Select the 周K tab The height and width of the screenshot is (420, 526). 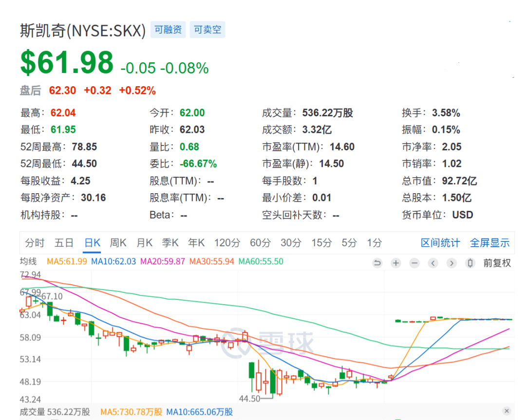coord(118,243)
